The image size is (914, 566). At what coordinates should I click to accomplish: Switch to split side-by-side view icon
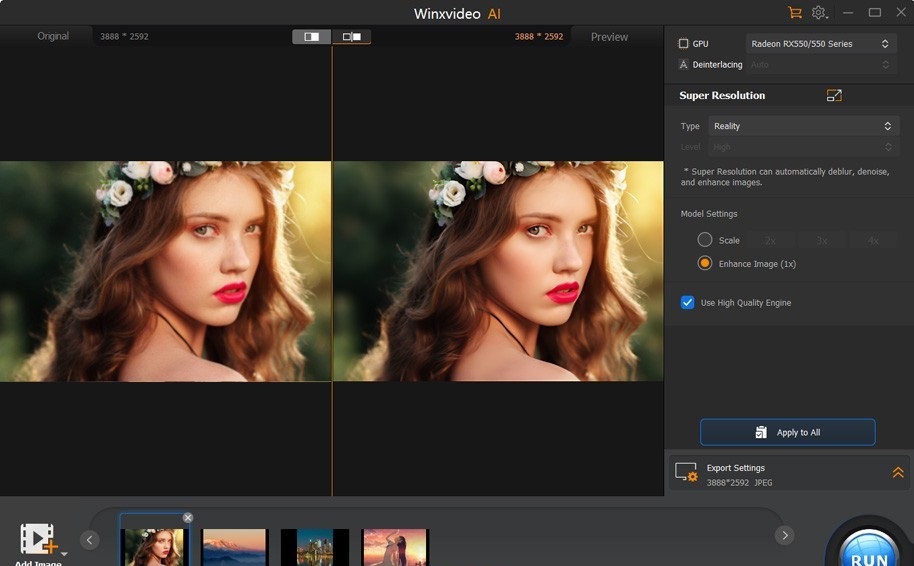click(351, 37)
